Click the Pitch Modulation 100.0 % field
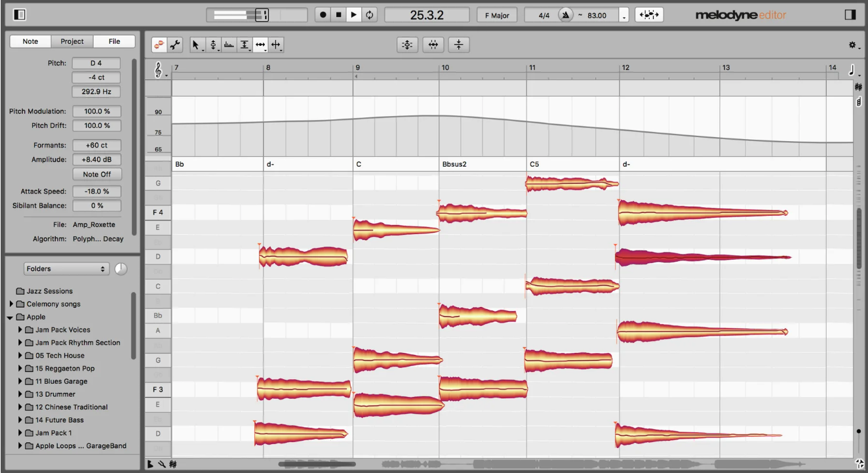 tap(97, 112)
